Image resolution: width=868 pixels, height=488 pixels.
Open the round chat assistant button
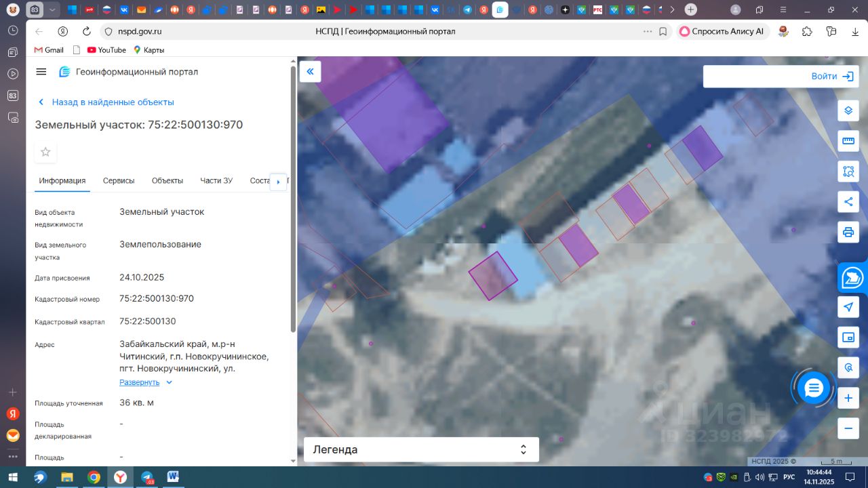click(x=814, y=388)
